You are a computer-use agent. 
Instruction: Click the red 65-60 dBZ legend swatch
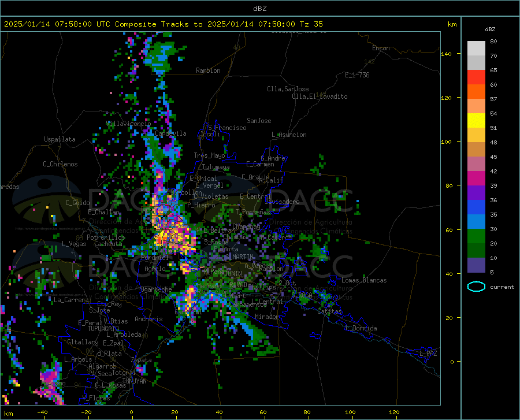coord(476,77)
